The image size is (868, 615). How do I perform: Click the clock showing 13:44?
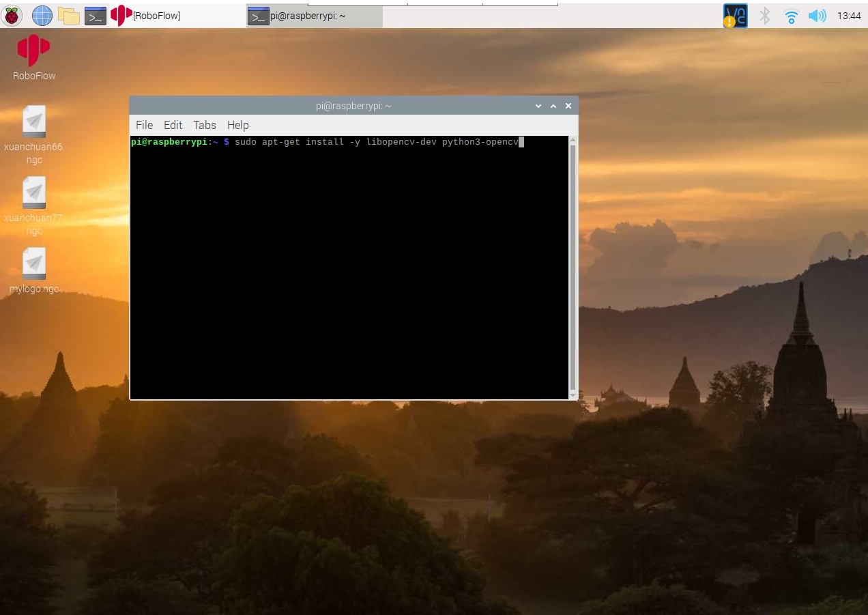coord(848,15)
